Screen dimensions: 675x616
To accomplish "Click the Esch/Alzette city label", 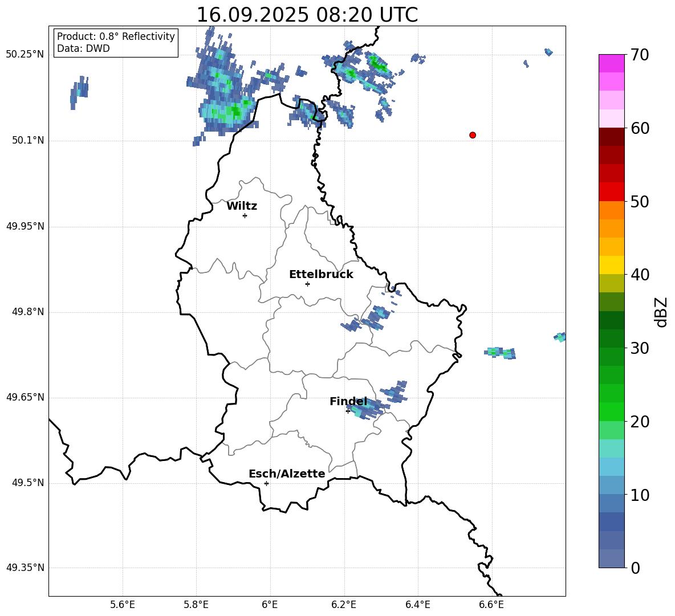I will point(287,474).
